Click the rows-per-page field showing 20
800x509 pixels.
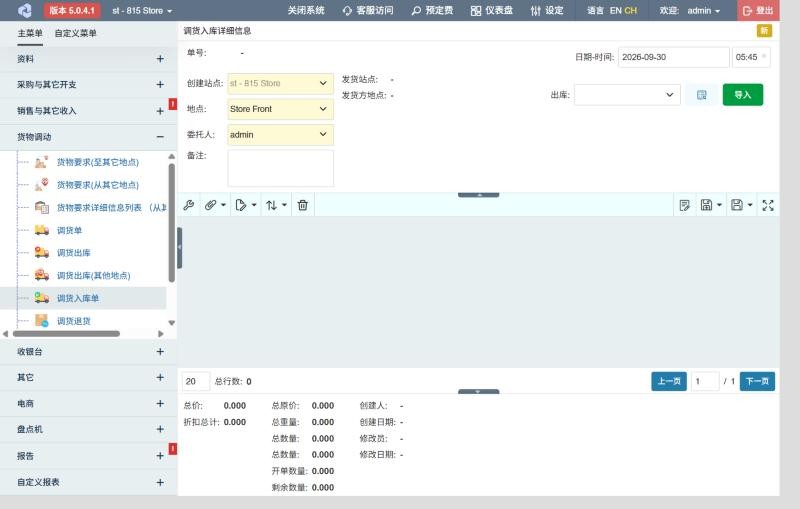coord(196,381)
